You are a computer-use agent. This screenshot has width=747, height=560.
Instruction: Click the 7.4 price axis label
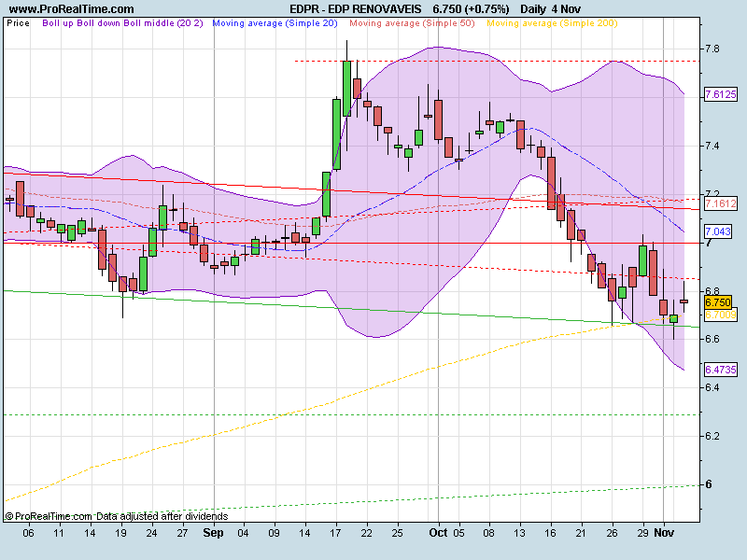(712, 147)
